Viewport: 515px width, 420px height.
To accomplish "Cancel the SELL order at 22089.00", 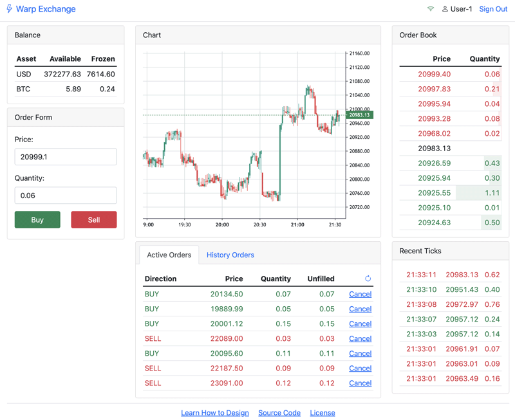I will tap(360, 338).
